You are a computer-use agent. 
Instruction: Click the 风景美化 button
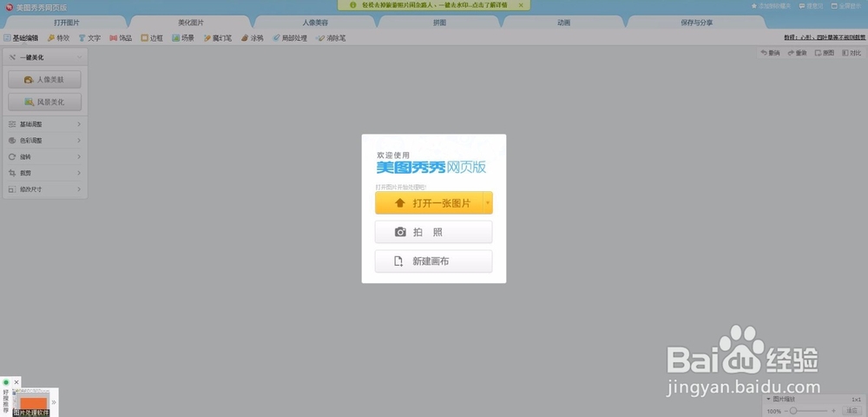pos(44,102)
